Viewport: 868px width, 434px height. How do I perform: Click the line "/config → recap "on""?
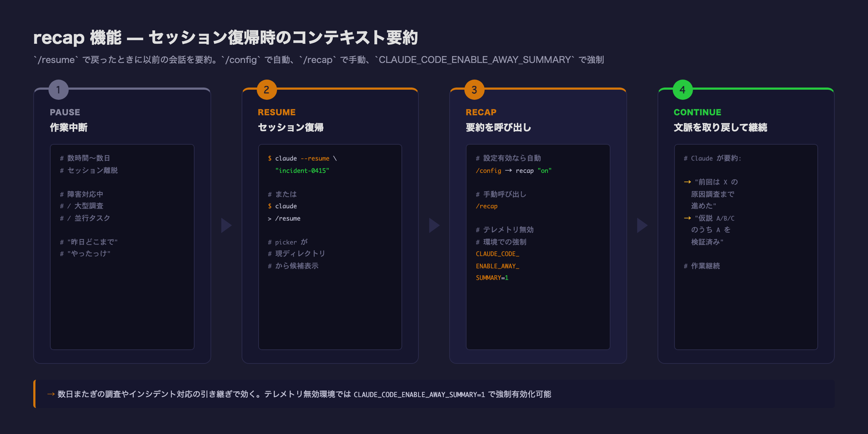point(514,170)
